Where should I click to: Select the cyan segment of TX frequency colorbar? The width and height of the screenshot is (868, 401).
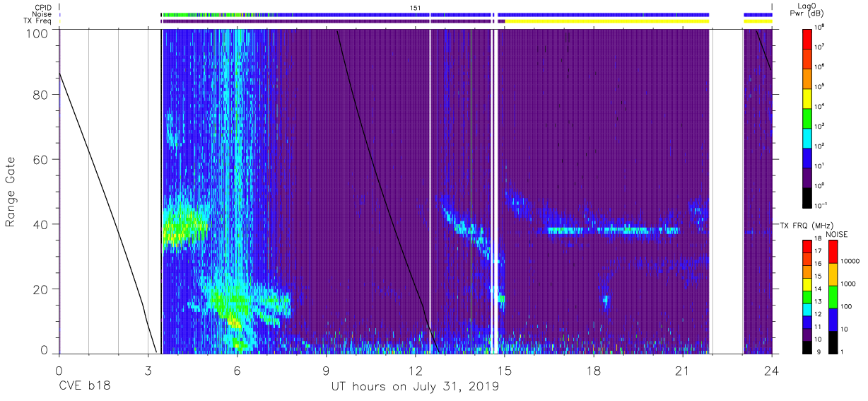(807, 308)
